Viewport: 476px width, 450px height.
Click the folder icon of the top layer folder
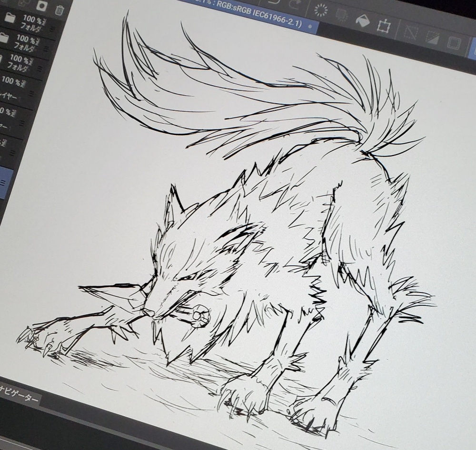[x=10, y=19]
